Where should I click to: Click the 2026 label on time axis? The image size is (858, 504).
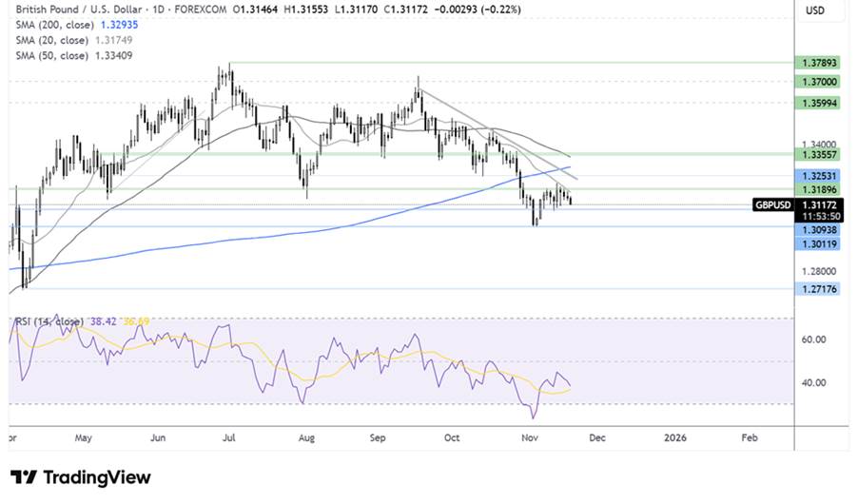click(673, 438)
